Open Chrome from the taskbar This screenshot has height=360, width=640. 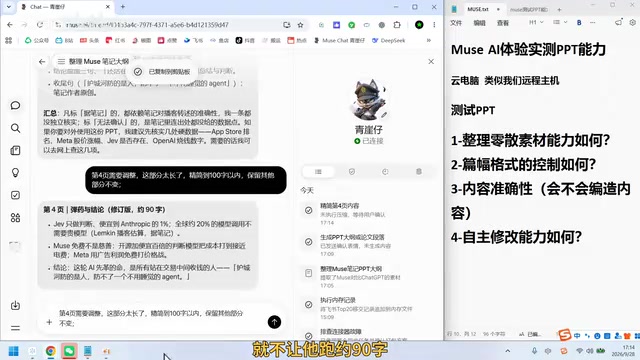[51, 351]
